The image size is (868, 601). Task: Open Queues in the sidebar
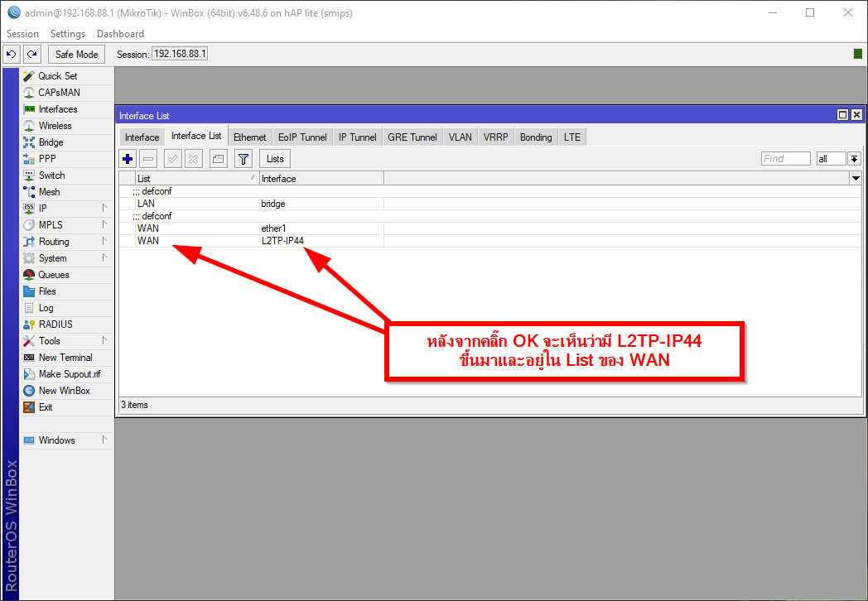66,275
